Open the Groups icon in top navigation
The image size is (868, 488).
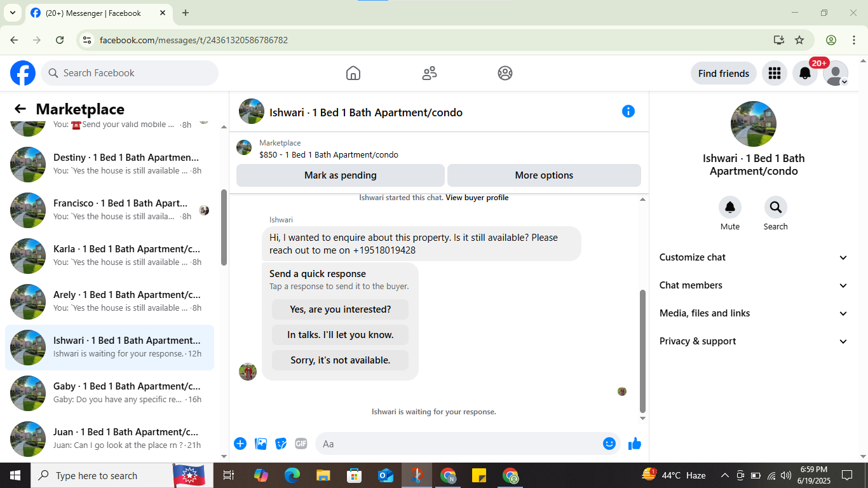click(x=505, y=73)
